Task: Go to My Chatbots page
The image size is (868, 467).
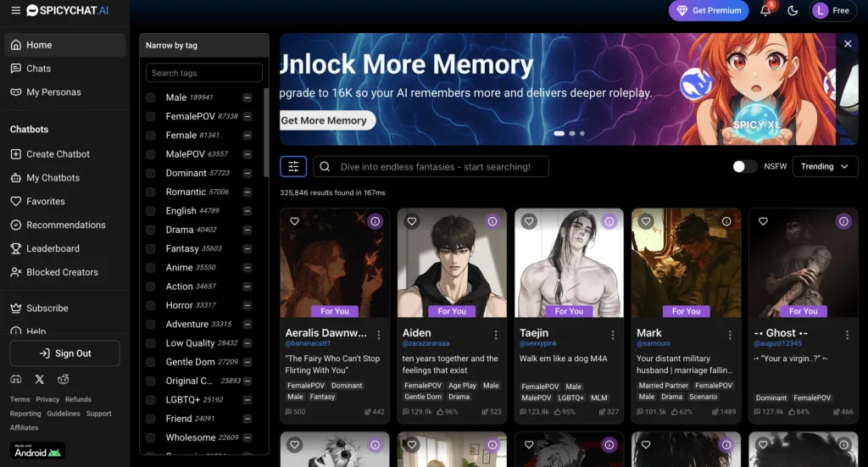Action: click(53, 178)
